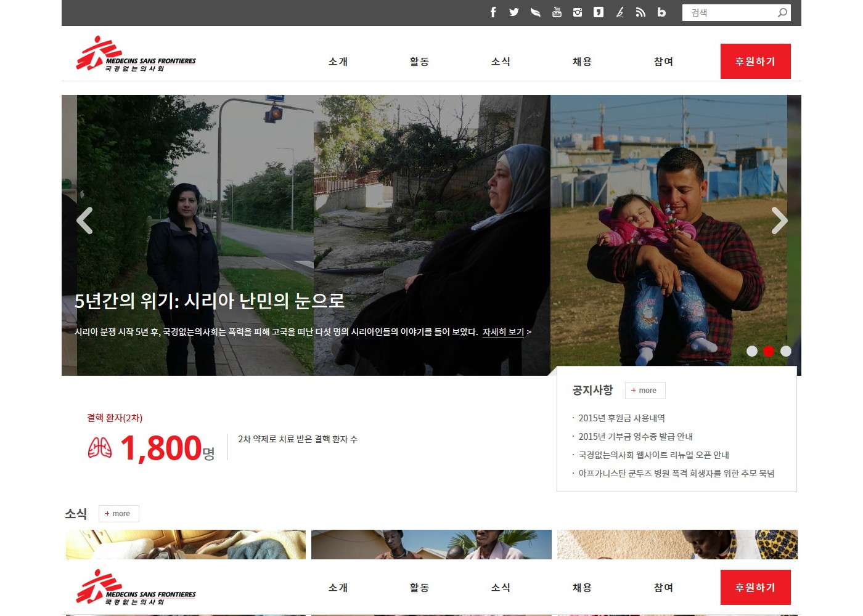Click the KakaoStory quote-mark icon
Screen dimensions: 863x616
[x=599, y=12]
